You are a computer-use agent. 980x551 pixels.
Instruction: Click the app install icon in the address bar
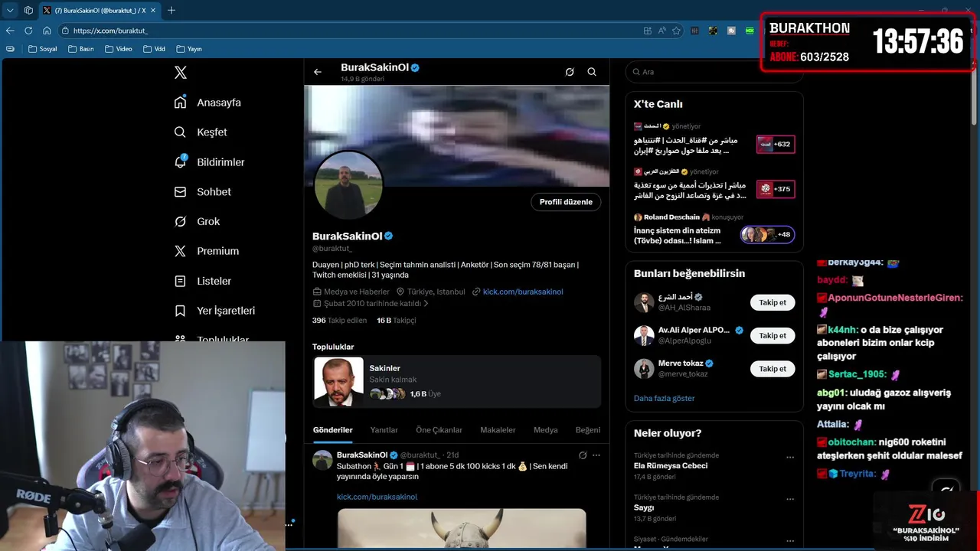pos(648,31)
